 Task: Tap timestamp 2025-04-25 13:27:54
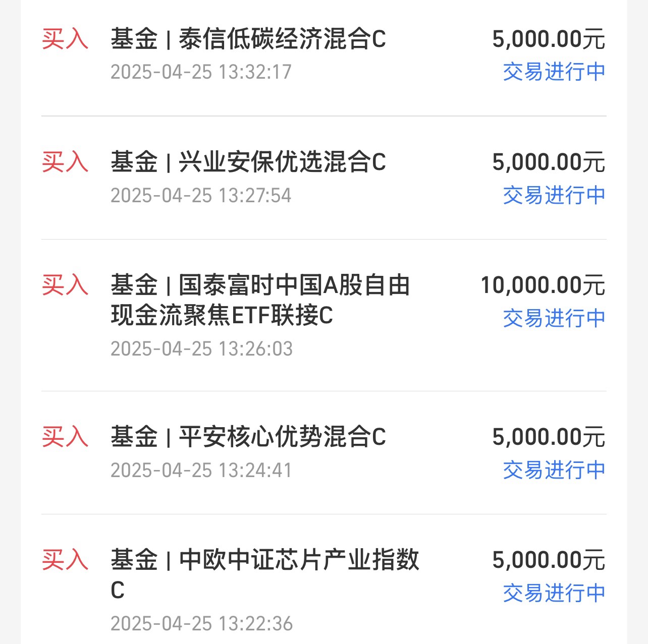(x=201, y=196)
